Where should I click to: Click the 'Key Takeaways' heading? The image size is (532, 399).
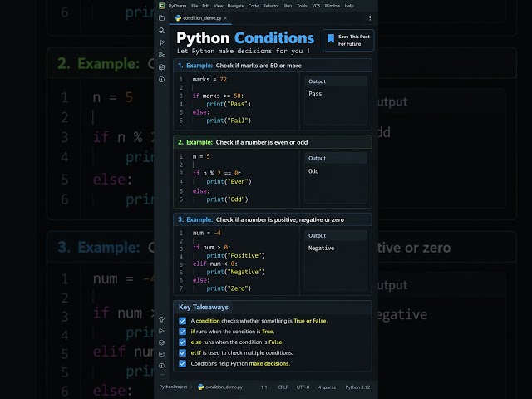[x=203, y=307]
